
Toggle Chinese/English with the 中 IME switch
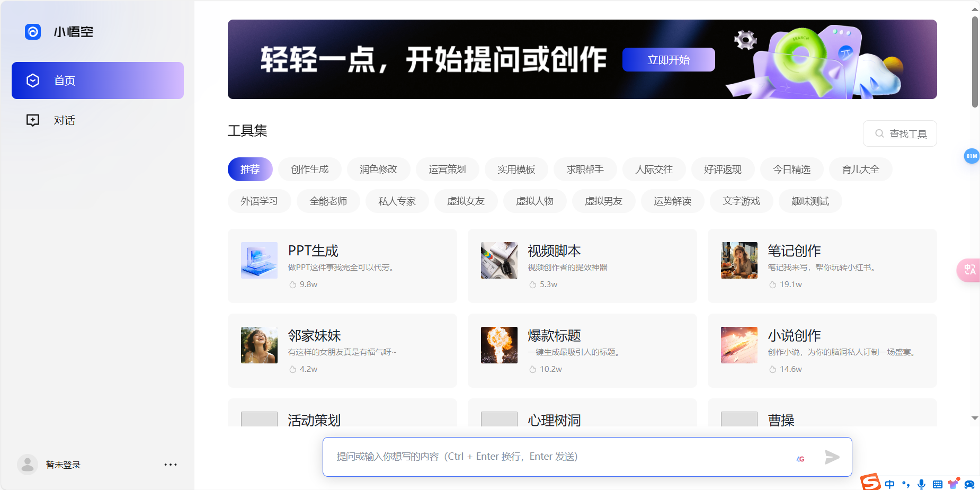pyautogui.click(x=890, y=484)
